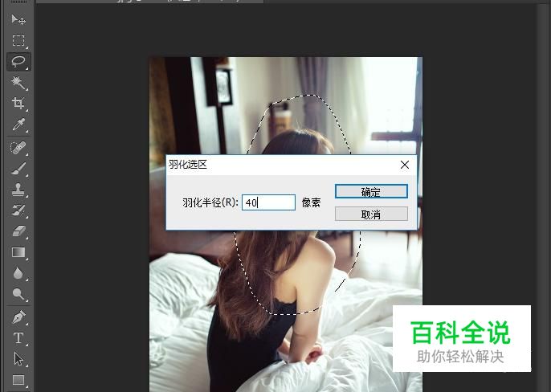
Task: Select the Magic Wand tool
Action: point(18,83)
